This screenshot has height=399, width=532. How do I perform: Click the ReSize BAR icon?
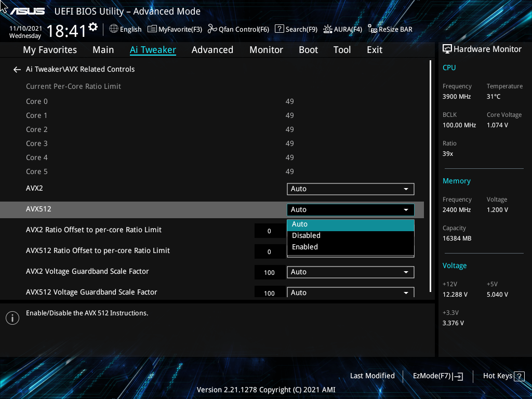pyautogui.click(x=372, y=29)
